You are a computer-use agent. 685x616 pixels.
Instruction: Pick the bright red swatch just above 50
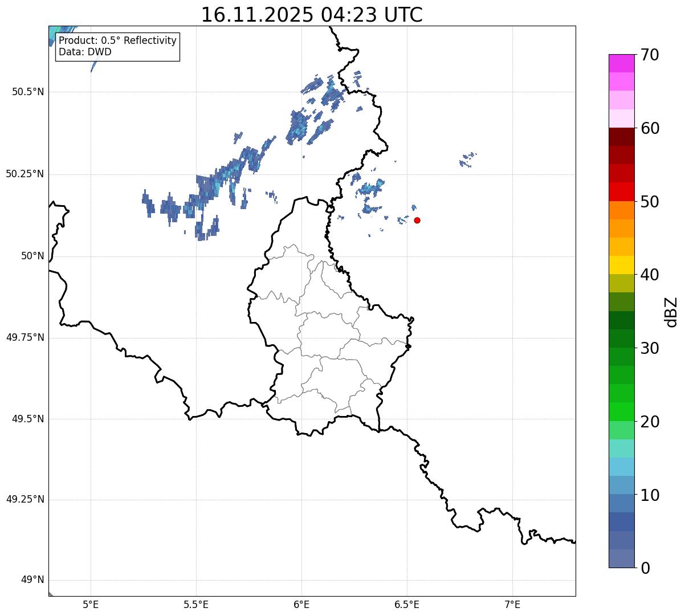click(x=621, y=191)
